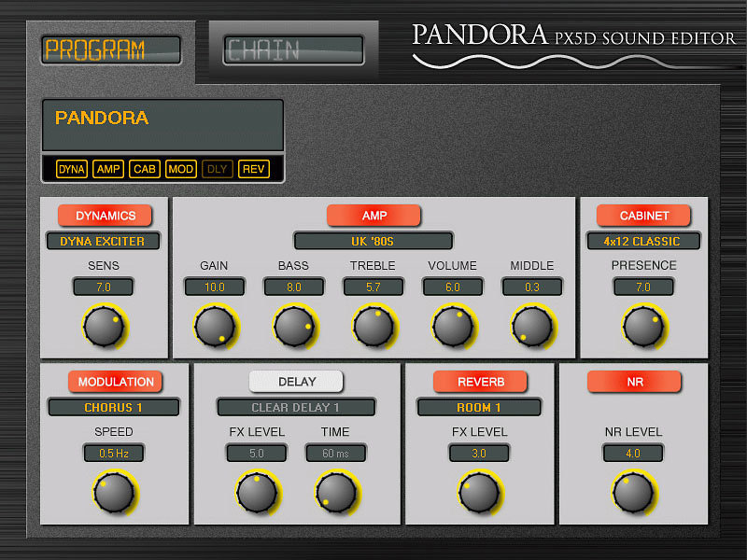This screenshot has width=747, height=560.
Task: Select the PRESENCE value field 7.0
Action: pyautogui.click(x=643, y=287)
